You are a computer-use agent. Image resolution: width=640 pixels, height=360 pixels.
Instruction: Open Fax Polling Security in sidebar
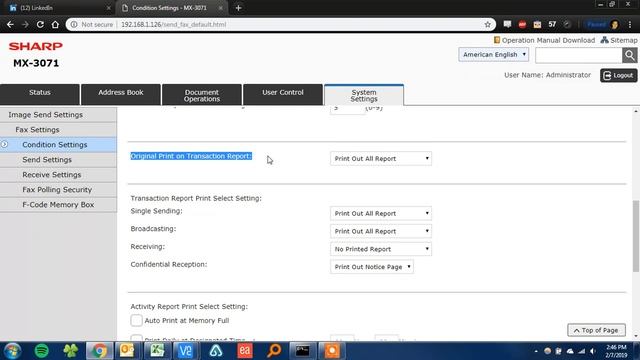[x=58, y=190]
